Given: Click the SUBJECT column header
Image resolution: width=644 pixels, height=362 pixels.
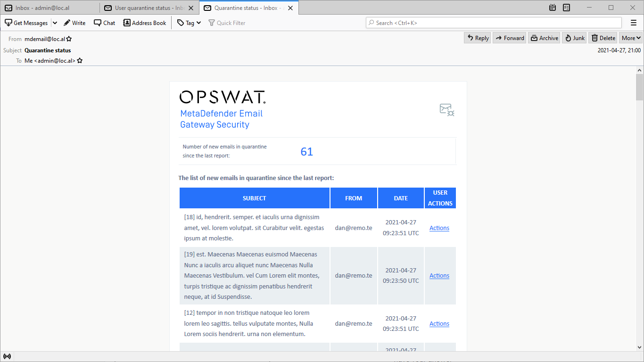Looking at the screenshot, I should [x=255, y=198].
